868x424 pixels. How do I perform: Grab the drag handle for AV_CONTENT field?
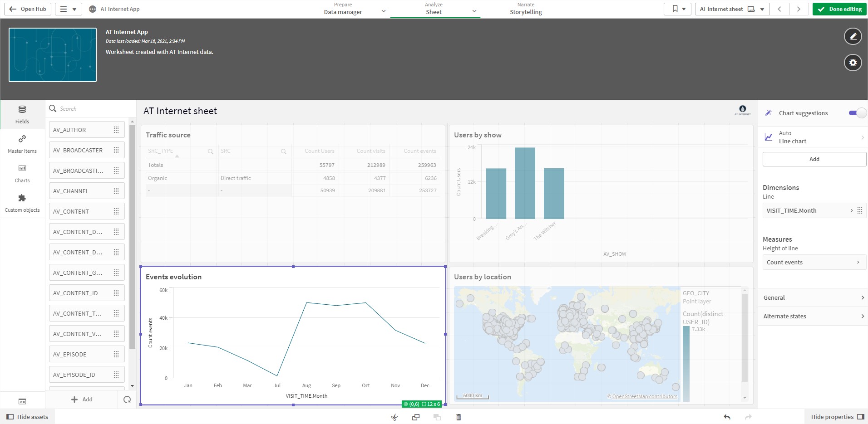point(116,211)
